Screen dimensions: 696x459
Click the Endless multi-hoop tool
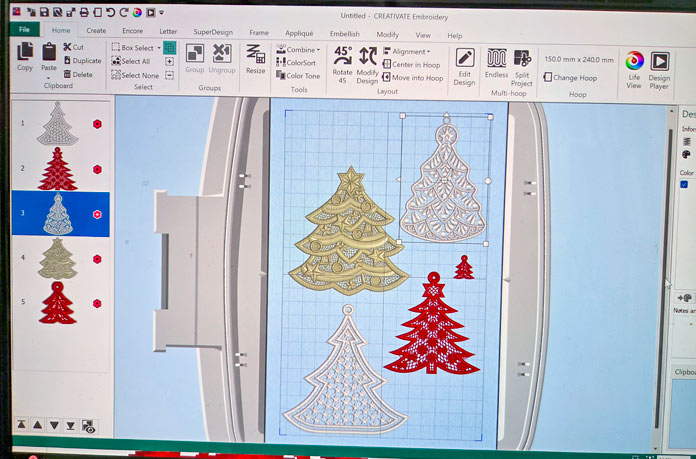496,63
